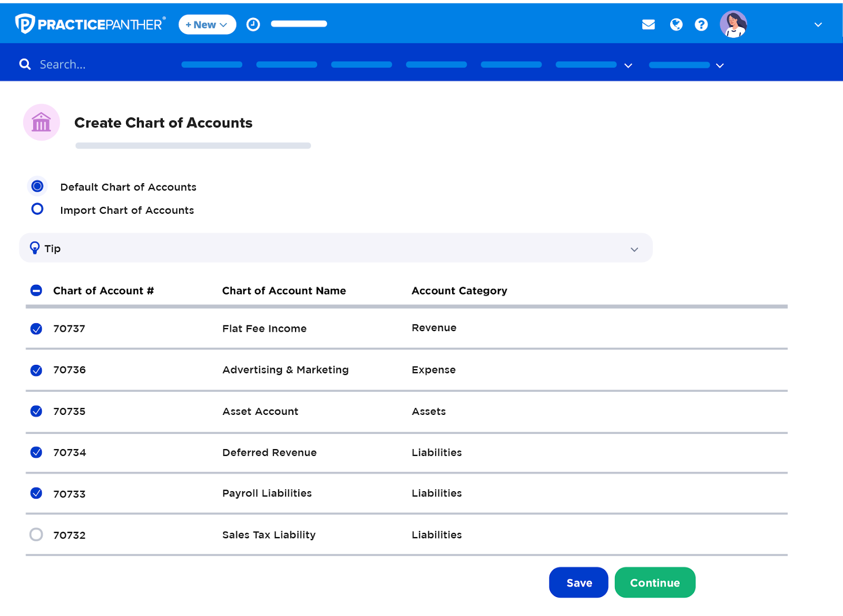Viewport: 843px width, 616px height.
Task: Check the Sales Tax Liability account
Action: (36, 535)
